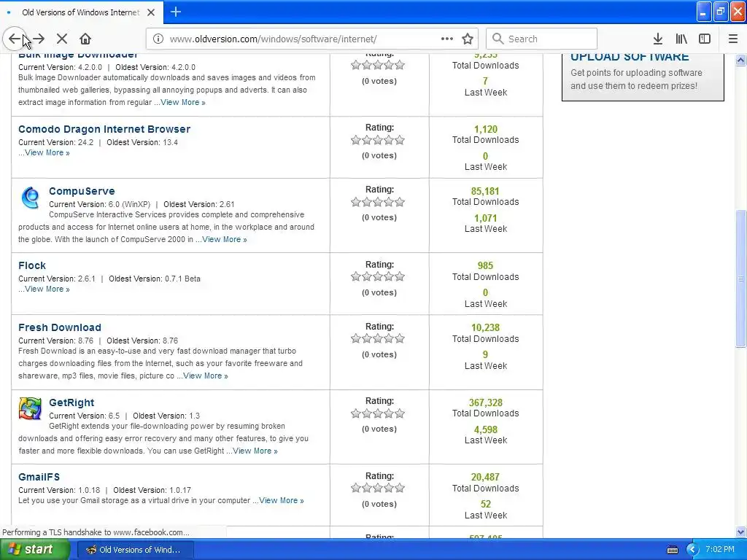
Task: Bookmark this page with the star
Action: 468,39
